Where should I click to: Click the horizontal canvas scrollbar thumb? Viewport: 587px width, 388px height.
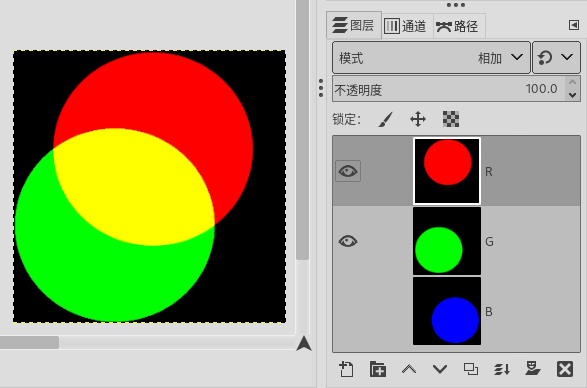pyautogui.click(x=29, y=342)
